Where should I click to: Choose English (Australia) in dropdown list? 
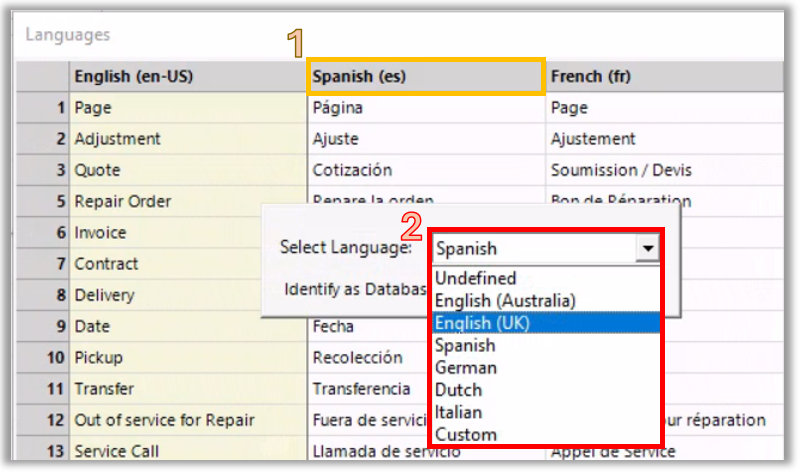click(x=505, y=300)
